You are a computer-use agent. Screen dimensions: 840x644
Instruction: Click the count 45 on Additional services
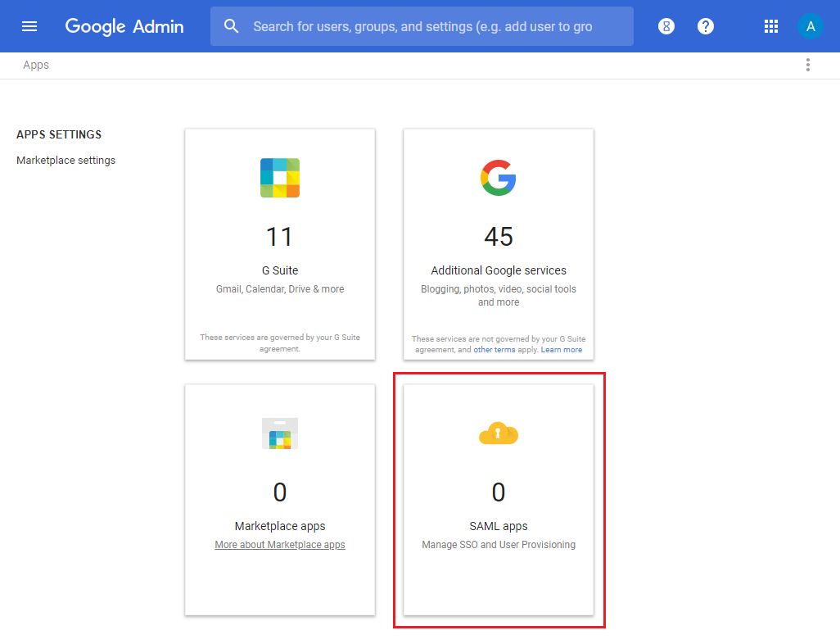pos(499,237)
